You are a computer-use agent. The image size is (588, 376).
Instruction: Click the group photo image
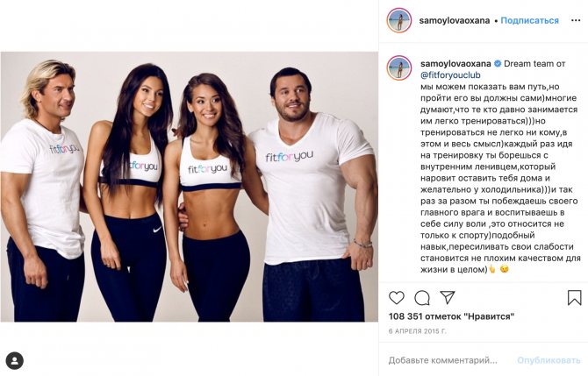(x=190, y=187)
